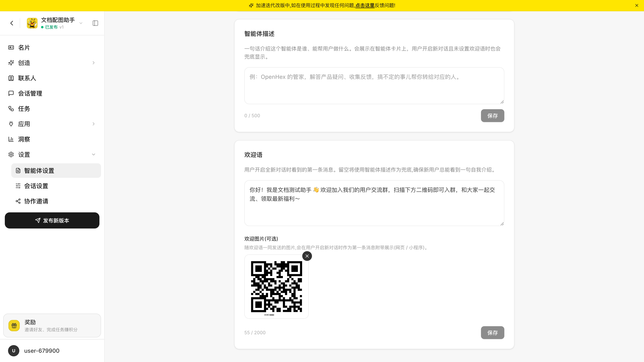Click the 智能体描述 heading
Screen dimensions: 644x362
pyautogui.click(x=259, y=34)
